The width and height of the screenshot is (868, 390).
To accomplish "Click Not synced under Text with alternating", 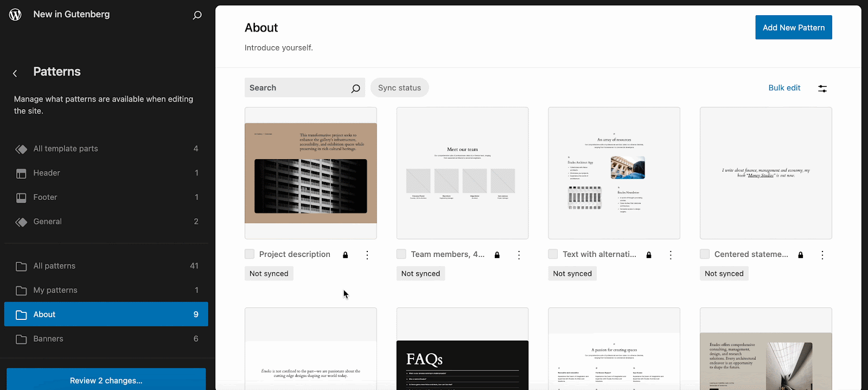I will [572, 274].
